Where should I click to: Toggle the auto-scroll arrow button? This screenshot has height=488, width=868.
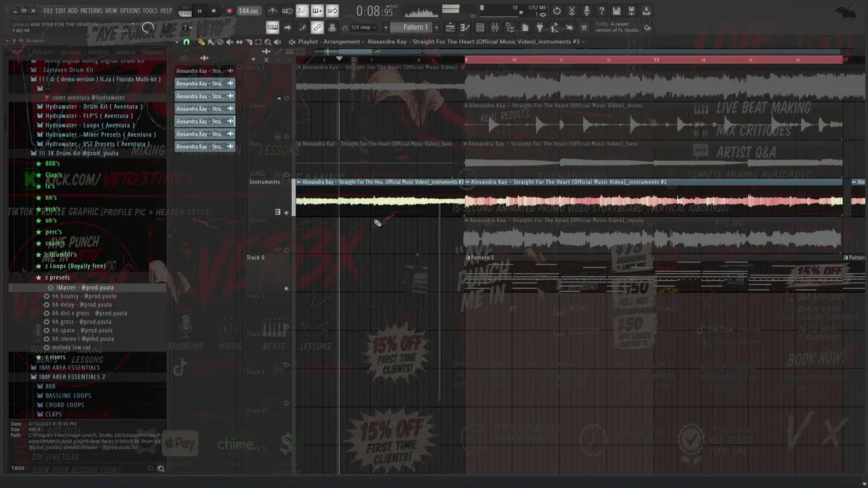pos(288,27)
